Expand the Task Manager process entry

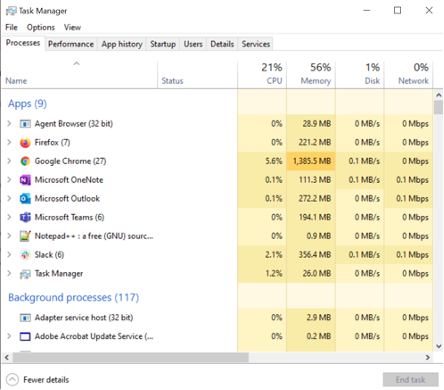[x=9, y=273]
